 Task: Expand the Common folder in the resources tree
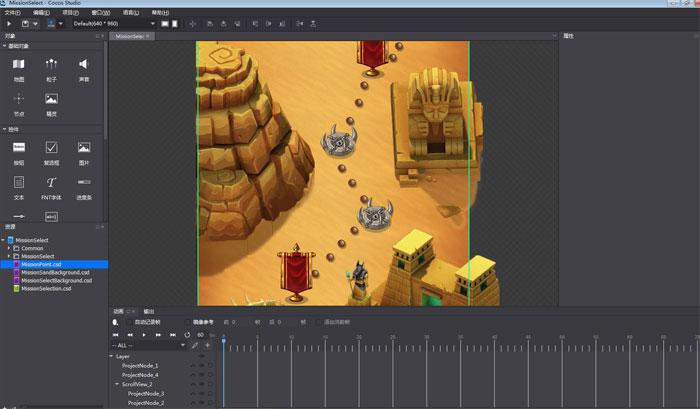(9, 248)
